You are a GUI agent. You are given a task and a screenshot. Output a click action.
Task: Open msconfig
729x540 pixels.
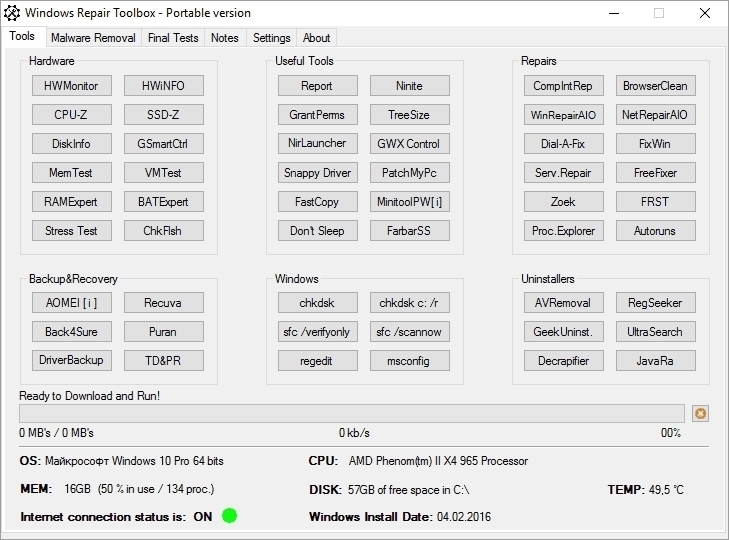pyautogui.click(x=410, y=360)
